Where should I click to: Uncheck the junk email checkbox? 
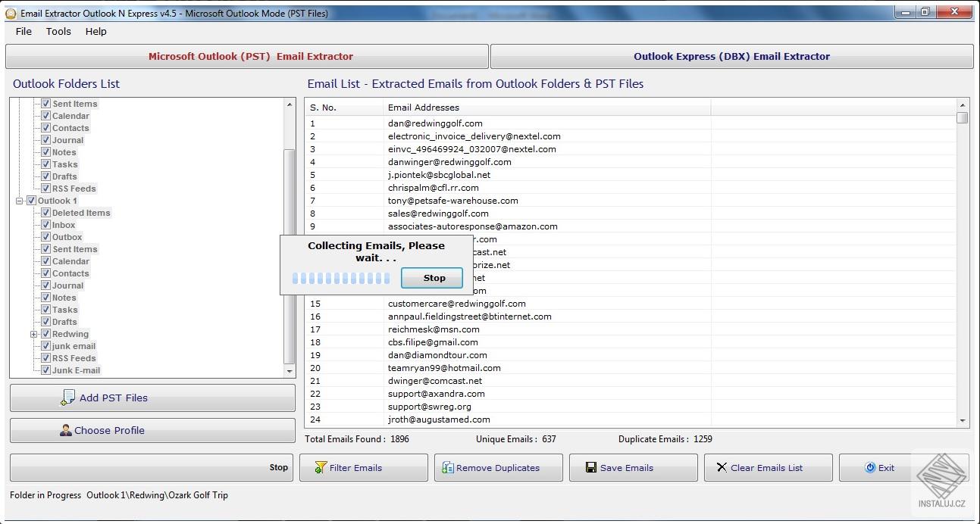45,346
